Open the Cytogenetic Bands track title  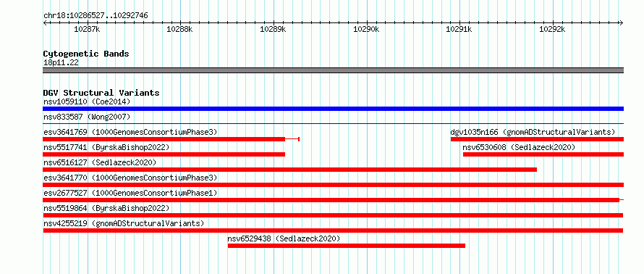(x=86, y=54)
